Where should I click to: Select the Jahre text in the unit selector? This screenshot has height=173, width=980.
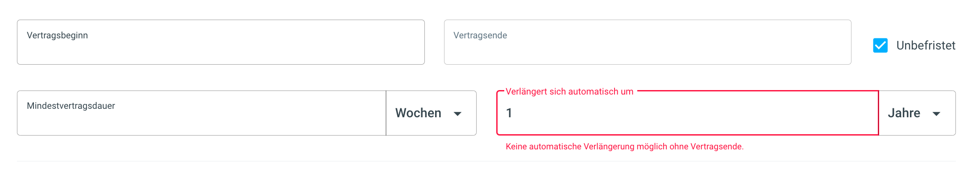904,113
